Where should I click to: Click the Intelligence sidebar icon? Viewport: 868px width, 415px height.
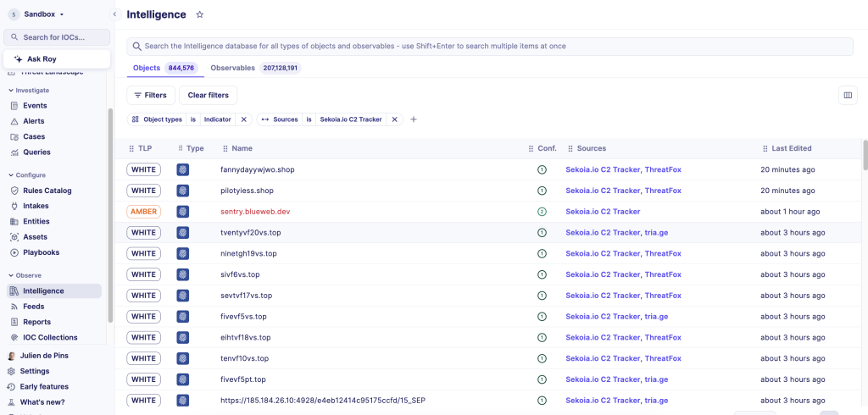click(x=14, y=291)
